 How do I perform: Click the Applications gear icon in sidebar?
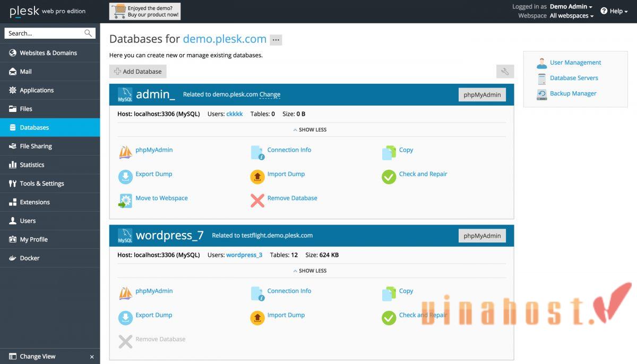(x=12, y=90)
